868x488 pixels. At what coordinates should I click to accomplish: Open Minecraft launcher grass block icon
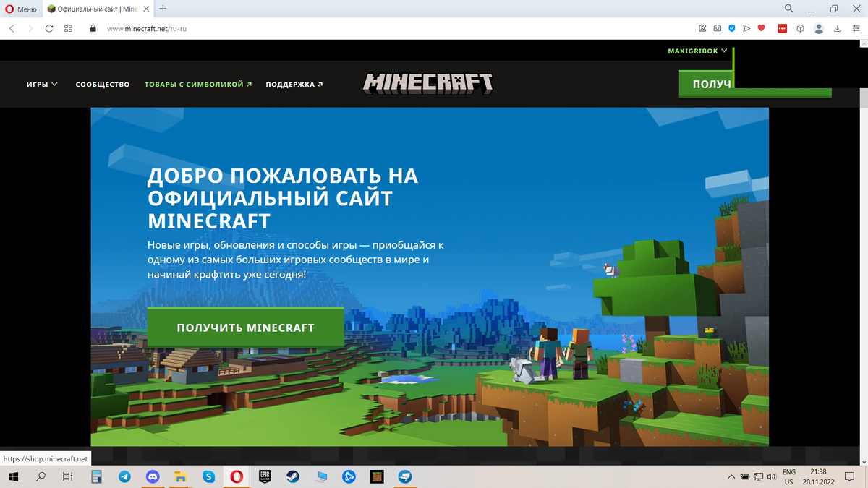point(376,476)
